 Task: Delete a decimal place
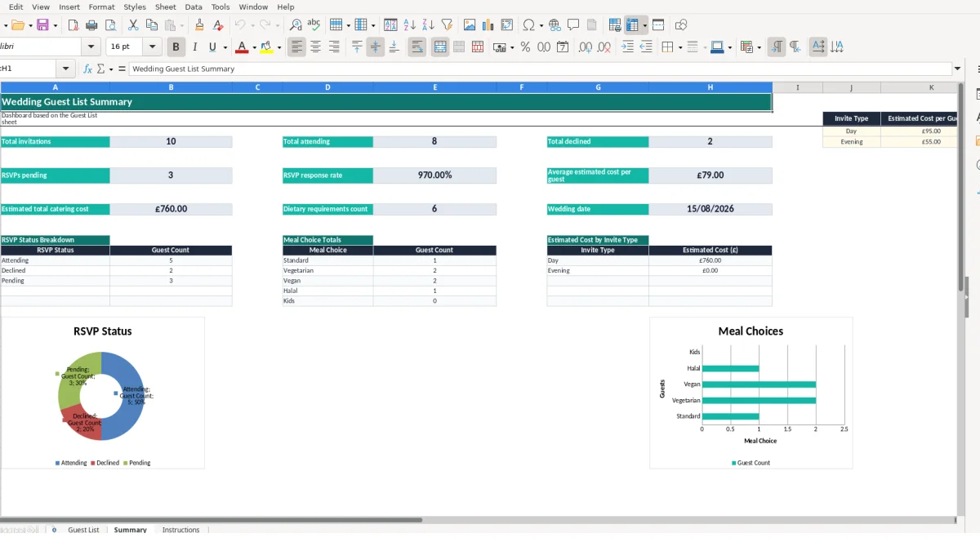click(604, 47)
